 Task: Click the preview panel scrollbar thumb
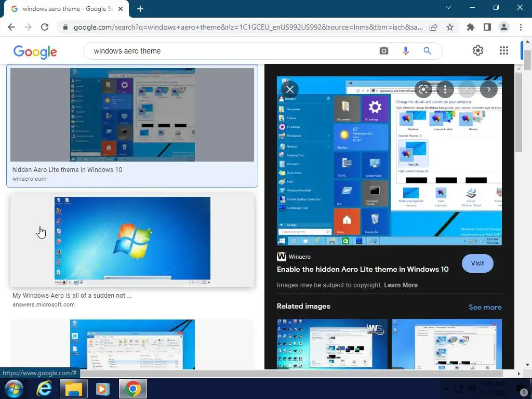[519, 113]
